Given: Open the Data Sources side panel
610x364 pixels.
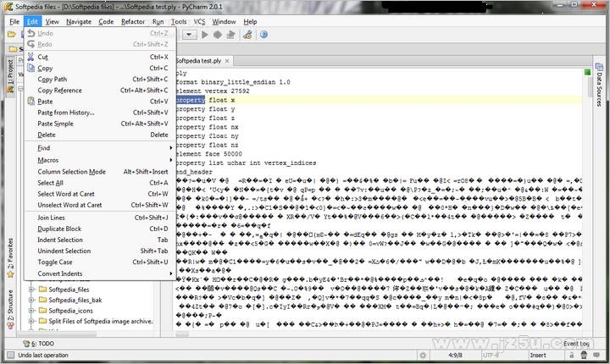Looking at the screenshot, I should pyautogui.click(x=599, y=85).
